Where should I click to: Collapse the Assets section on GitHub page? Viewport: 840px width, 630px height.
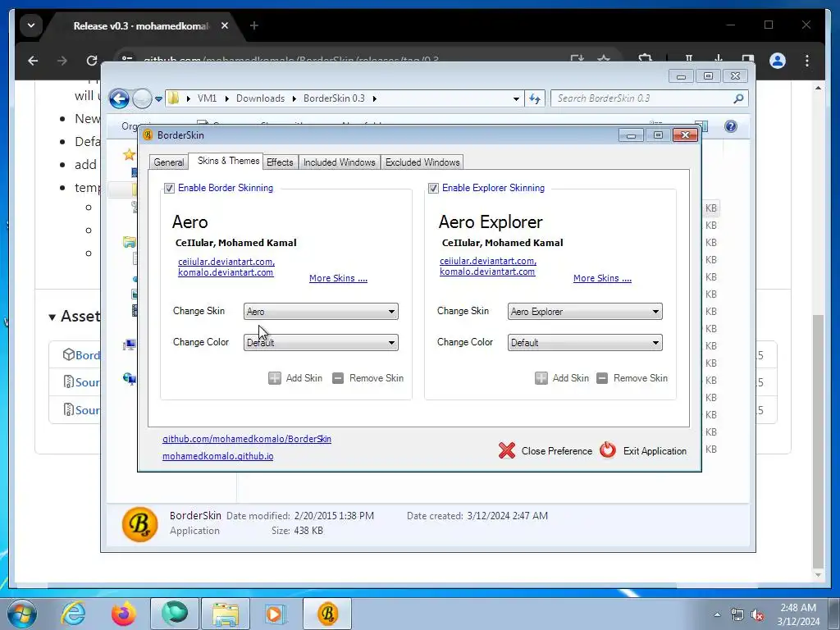tap(52, 317)
